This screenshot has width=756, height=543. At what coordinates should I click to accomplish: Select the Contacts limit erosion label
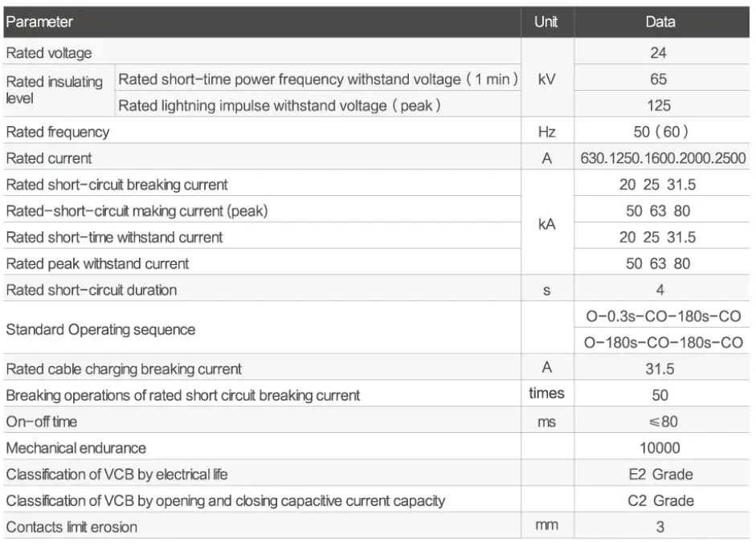pos(72,528)
